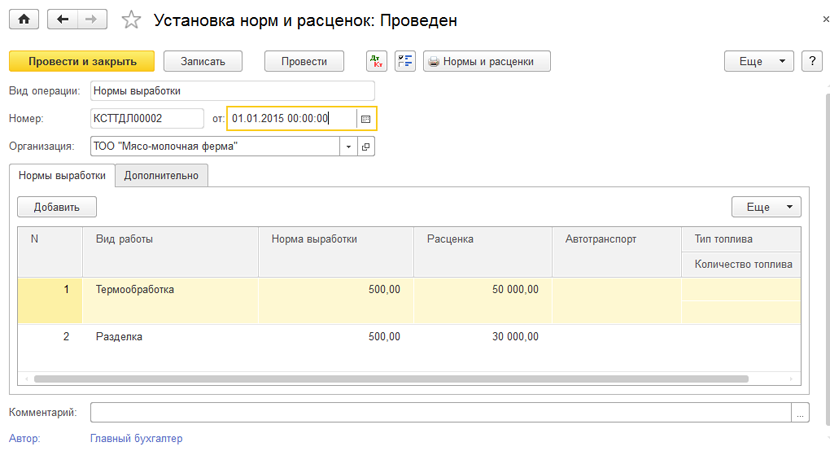This screenshot has width=830, height=451.
Task: Open the structure report icon beside Дт/Кт
Action: coord(405,61)
